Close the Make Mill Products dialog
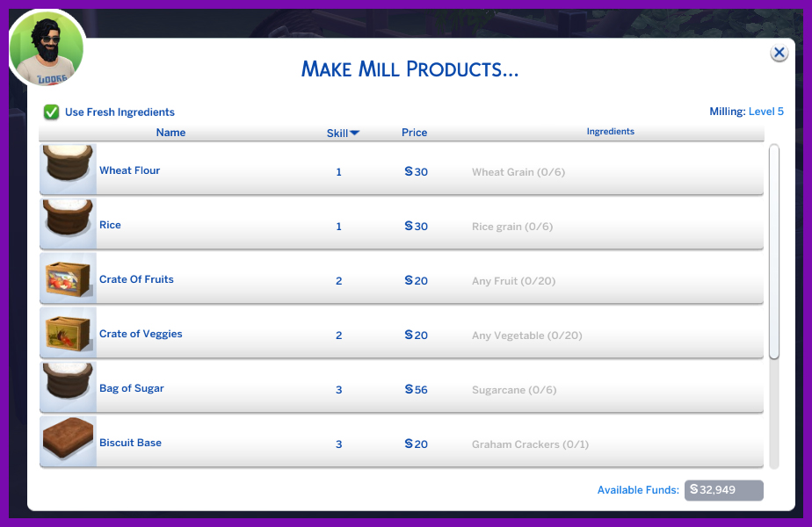This screenshot has width=812, height=527. click(779, 53)
